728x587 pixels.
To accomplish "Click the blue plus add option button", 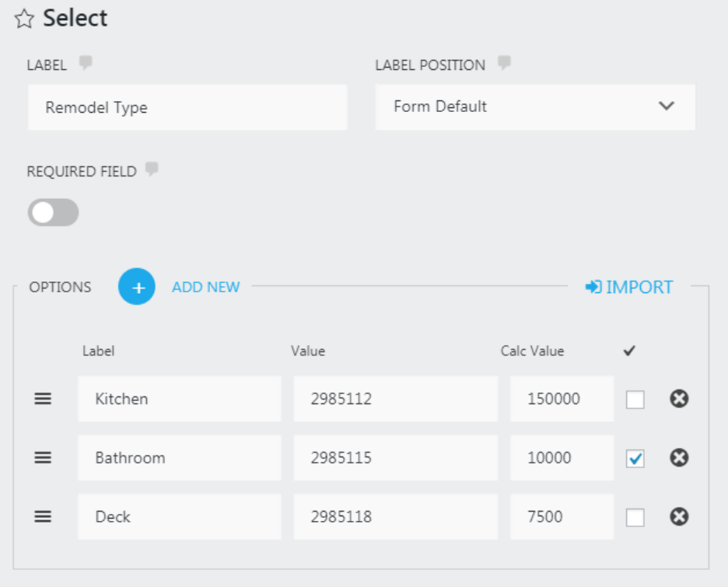I will pos(137,287).
